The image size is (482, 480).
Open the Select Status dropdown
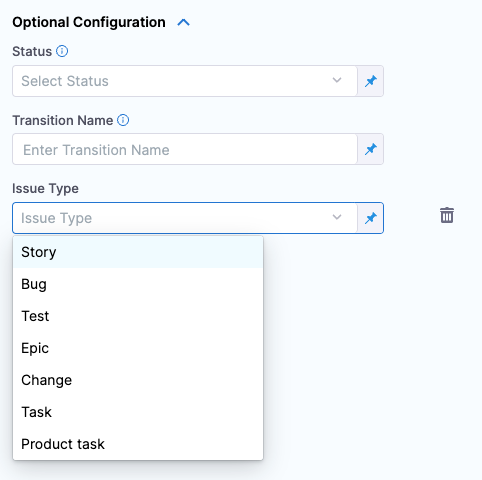[x=185, y=81]
